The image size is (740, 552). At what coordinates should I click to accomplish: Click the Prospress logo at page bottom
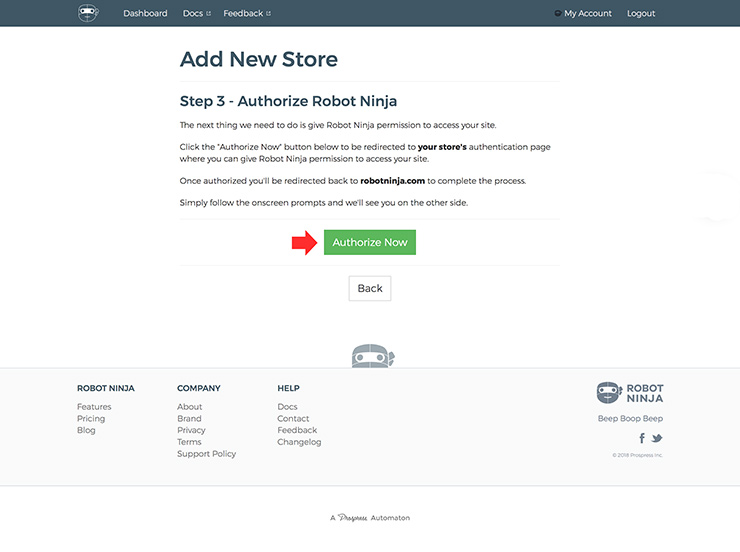(353, 518)
